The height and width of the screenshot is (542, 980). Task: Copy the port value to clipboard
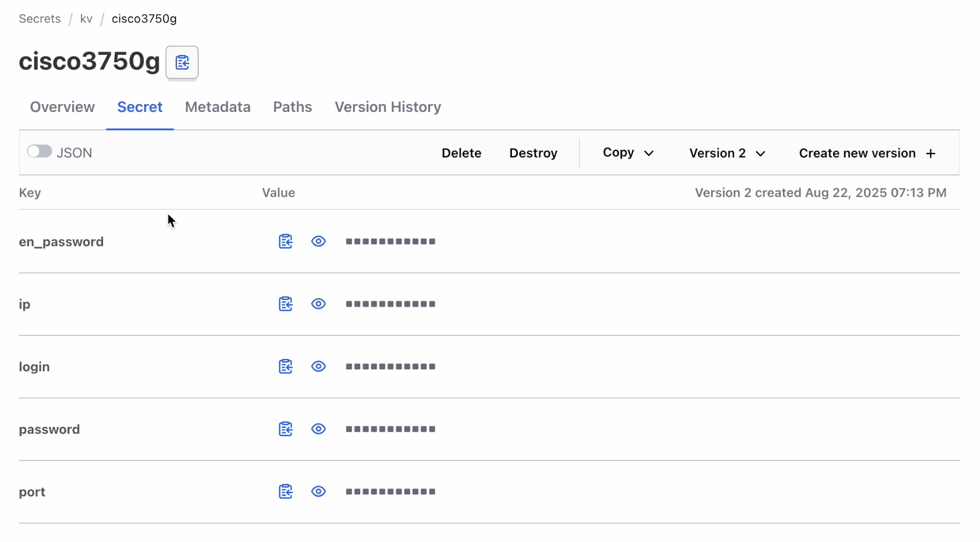tap(286, 491)
